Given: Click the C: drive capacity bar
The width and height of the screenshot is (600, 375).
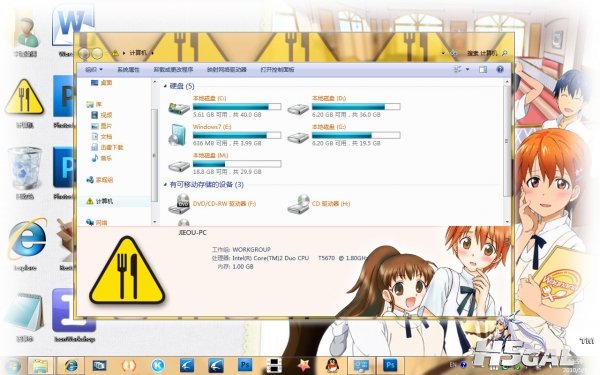Looking at the screenshot, I should coord(237,106).
